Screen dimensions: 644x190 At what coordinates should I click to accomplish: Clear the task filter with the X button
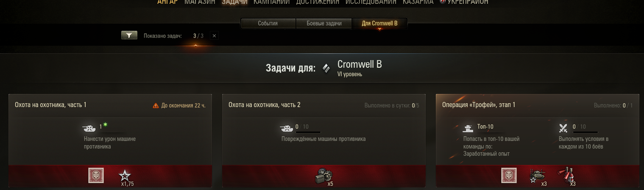214,36
